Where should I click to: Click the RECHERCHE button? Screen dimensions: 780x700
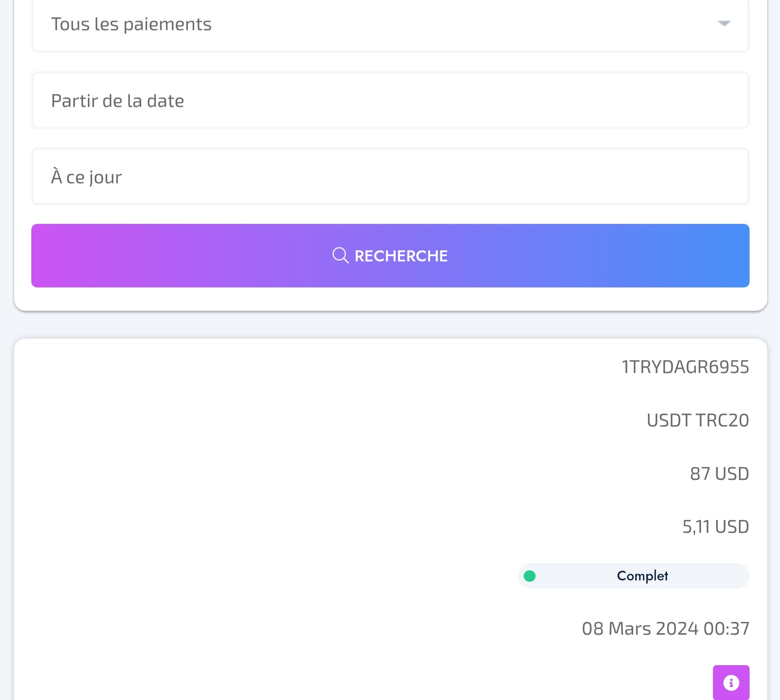point(390,256)
